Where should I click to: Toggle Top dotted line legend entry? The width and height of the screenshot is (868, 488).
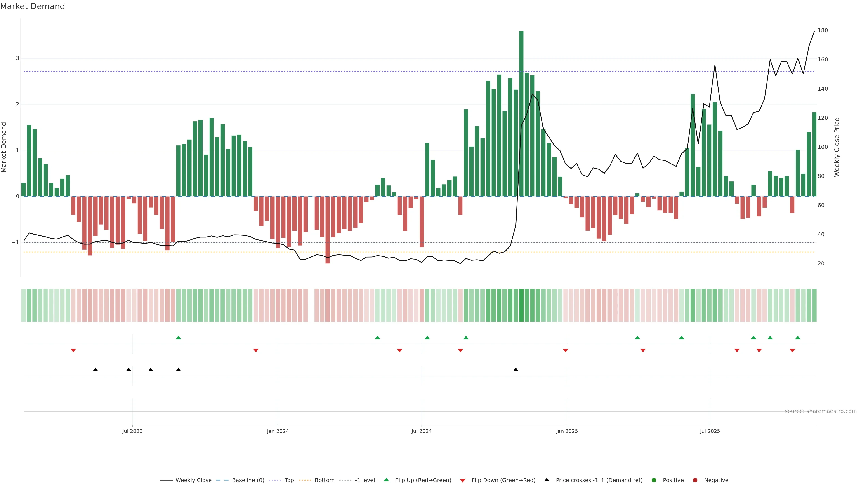pyautogui.click(x=289, y=480)
